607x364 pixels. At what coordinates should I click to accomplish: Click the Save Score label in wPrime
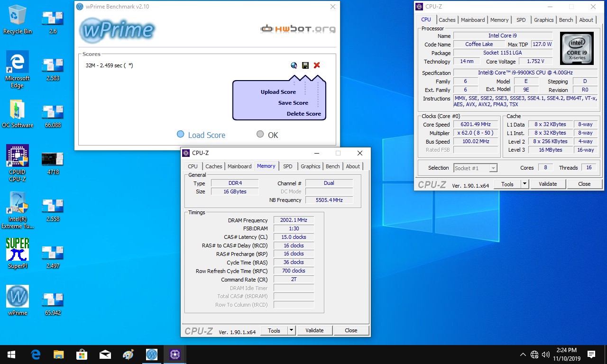point(293,103)
